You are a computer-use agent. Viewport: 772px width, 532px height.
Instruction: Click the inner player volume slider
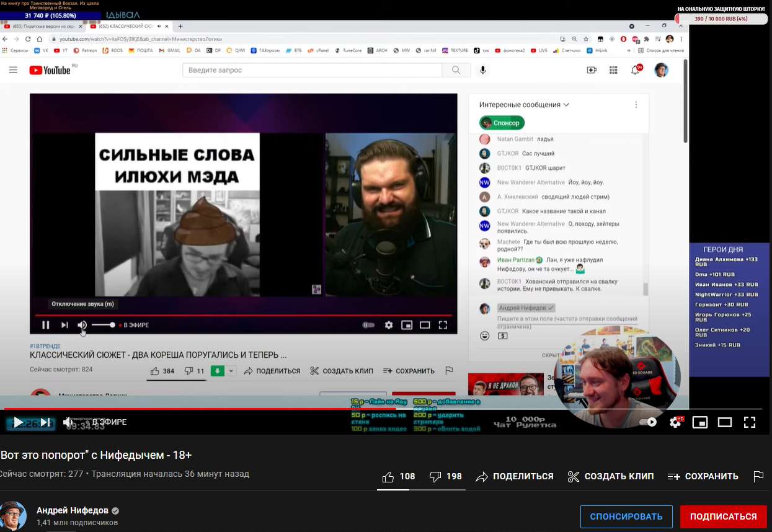point(103,325)
